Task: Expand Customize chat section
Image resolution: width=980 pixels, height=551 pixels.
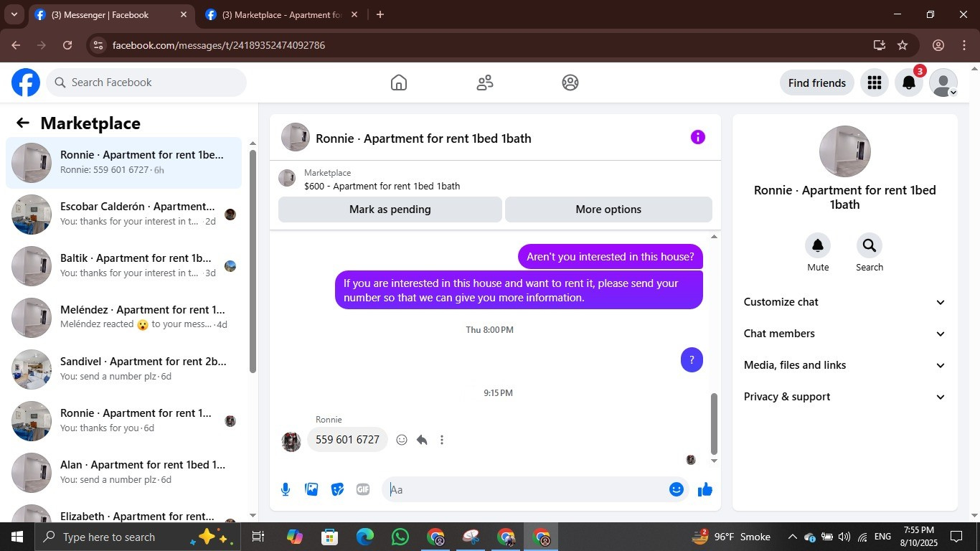Action: (x=844, y=302)
